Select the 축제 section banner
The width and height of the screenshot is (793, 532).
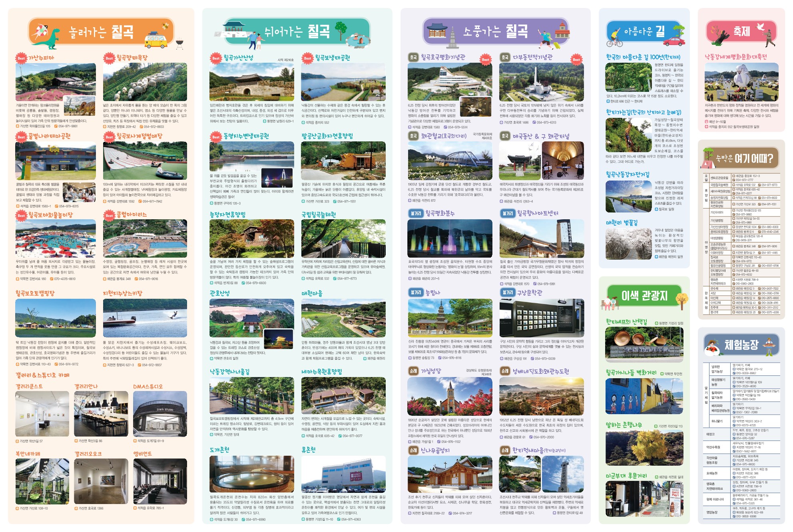click(x=741, y=32)
